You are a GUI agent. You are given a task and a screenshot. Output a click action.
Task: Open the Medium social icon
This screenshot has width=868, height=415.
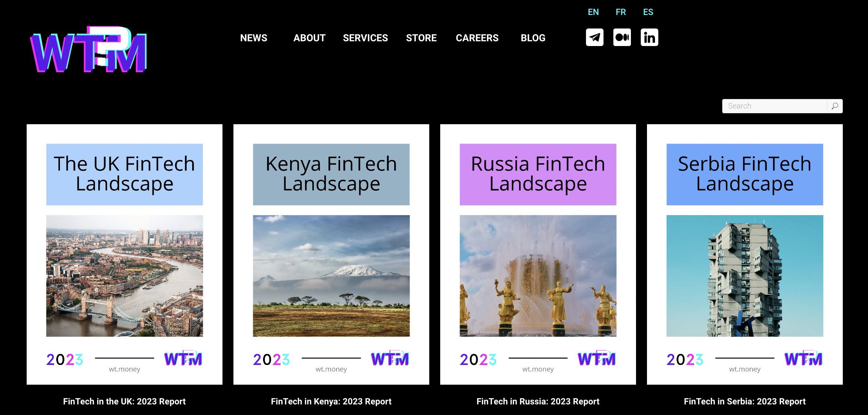pyautogui.click(x=622, y=37)
